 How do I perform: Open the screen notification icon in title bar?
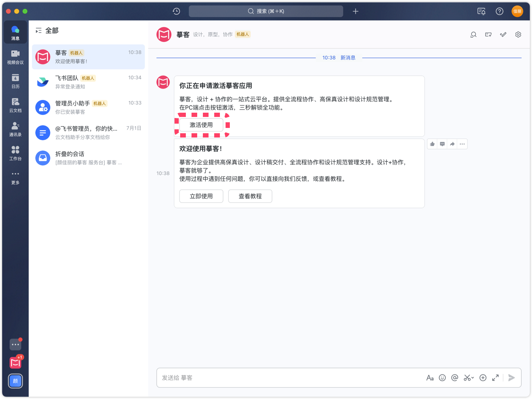point(481,11)
